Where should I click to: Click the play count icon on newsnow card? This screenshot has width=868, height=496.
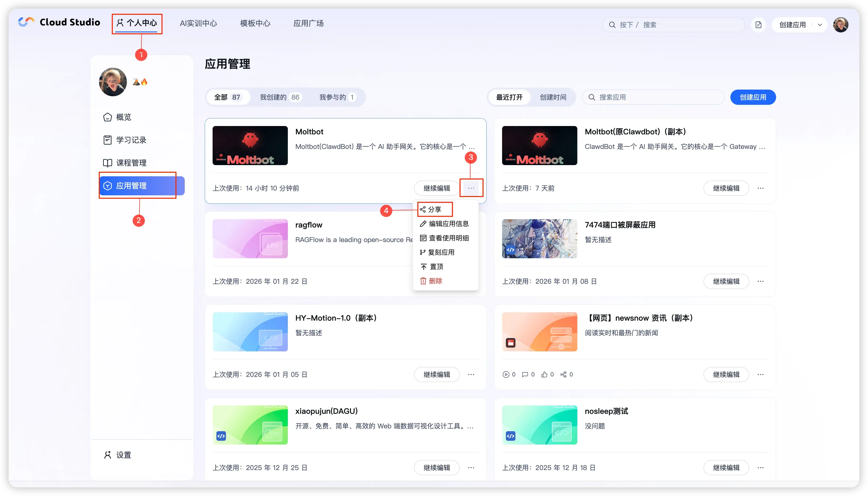tap(506, 375)
